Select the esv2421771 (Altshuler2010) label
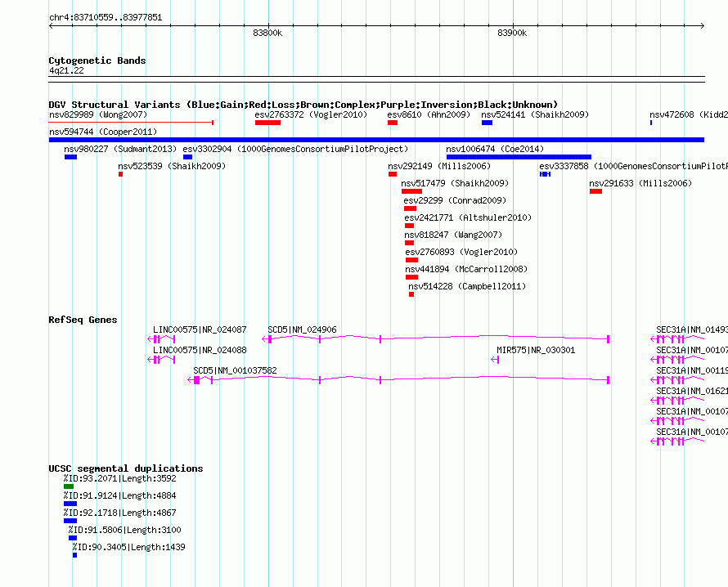 pyautogui.click(x=468, y=217)
